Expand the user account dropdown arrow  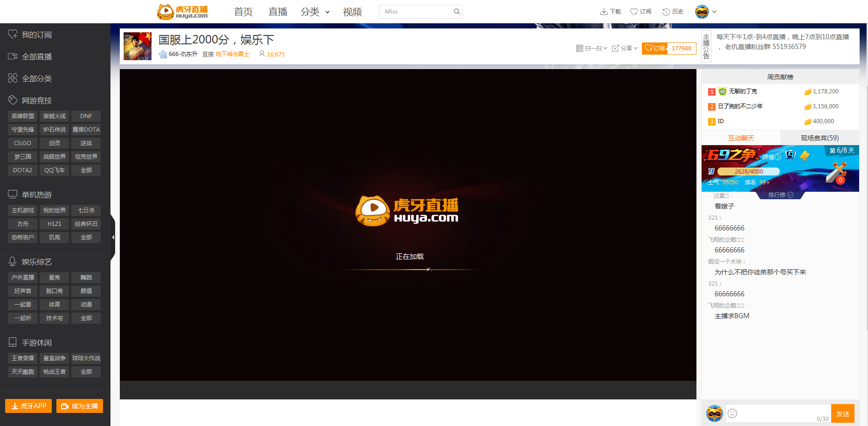(x=714, y=12)
